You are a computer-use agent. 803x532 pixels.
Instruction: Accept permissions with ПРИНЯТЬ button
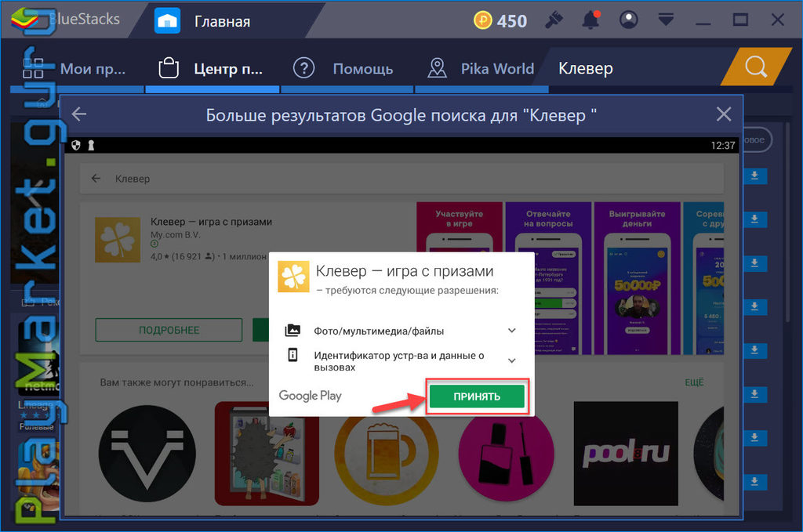[x=477, y=396]
